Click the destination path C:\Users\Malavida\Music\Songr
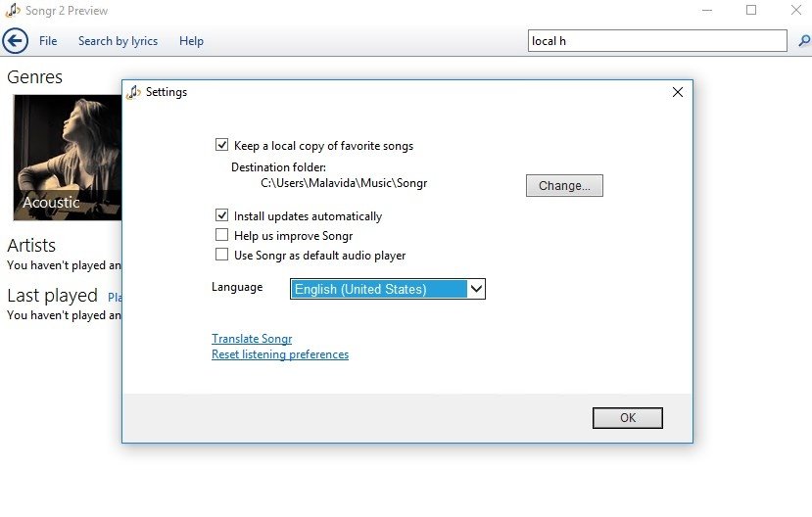812x517 pixels. (344, 183)
